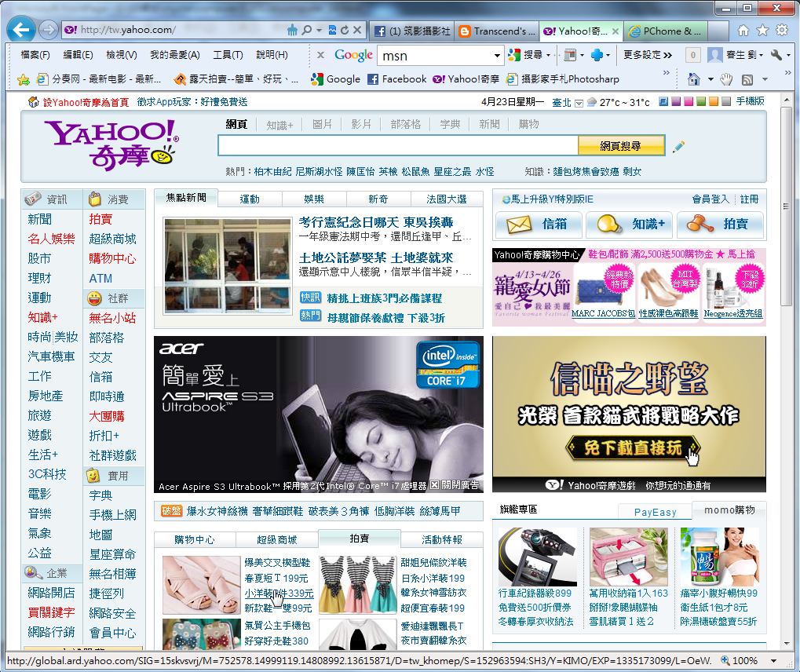The height and width of the screenshot is (672, 800).
Task: Open the 名人娛樂 sidebar link
Action: [x=51, y=239]
